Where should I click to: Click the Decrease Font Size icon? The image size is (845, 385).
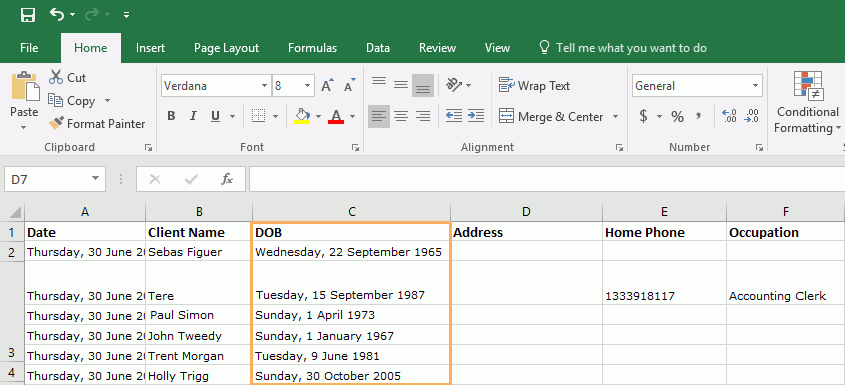point(350,86)
